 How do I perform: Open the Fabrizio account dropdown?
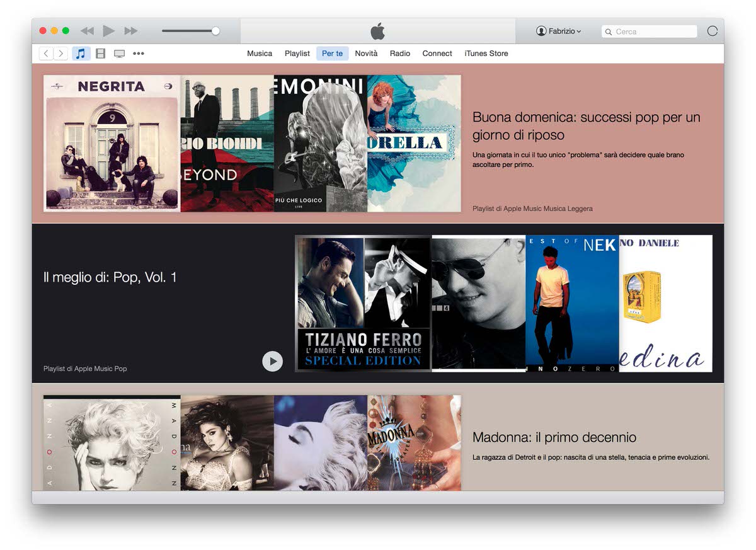coord(559,31)
